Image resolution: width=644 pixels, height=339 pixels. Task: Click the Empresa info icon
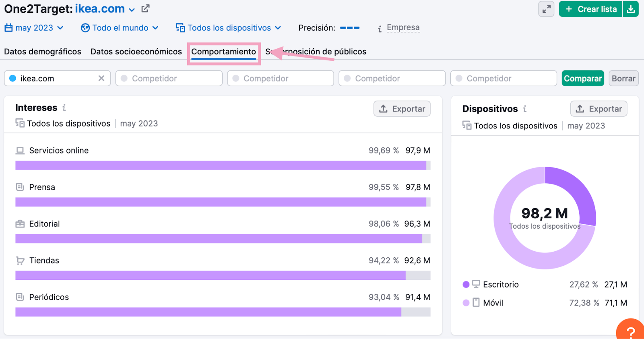point(380,28)
